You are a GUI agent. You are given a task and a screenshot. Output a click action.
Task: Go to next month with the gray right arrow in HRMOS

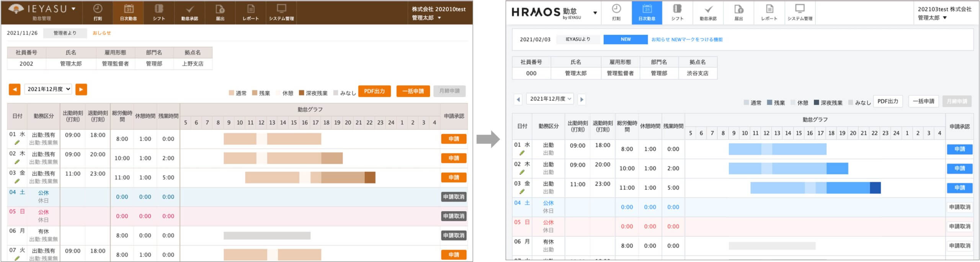coord(581,99)
